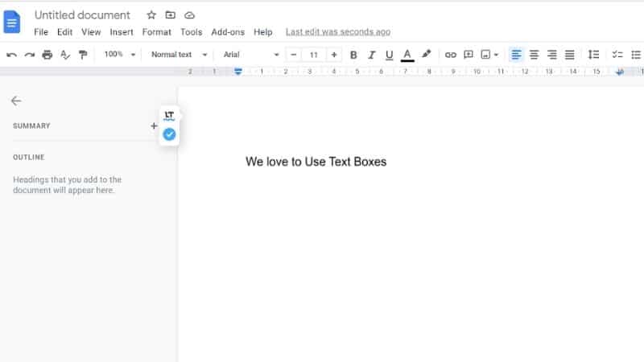Open the text color picker
The image size is (644, 362).
point(407,55)
